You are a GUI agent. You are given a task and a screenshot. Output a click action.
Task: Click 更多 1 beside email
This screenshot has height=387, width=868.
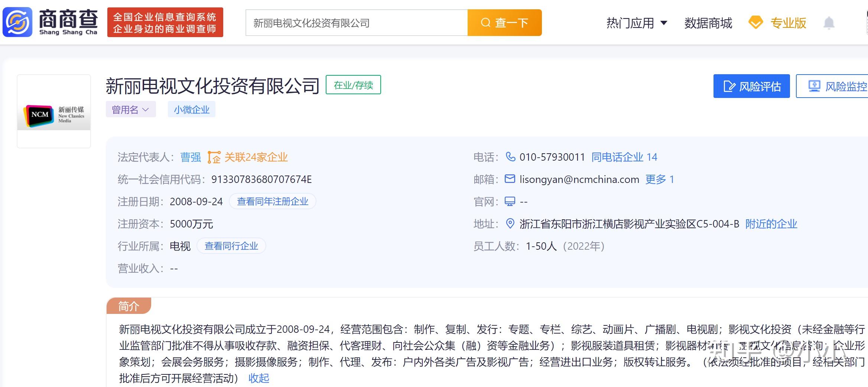[x=660, y=180]
